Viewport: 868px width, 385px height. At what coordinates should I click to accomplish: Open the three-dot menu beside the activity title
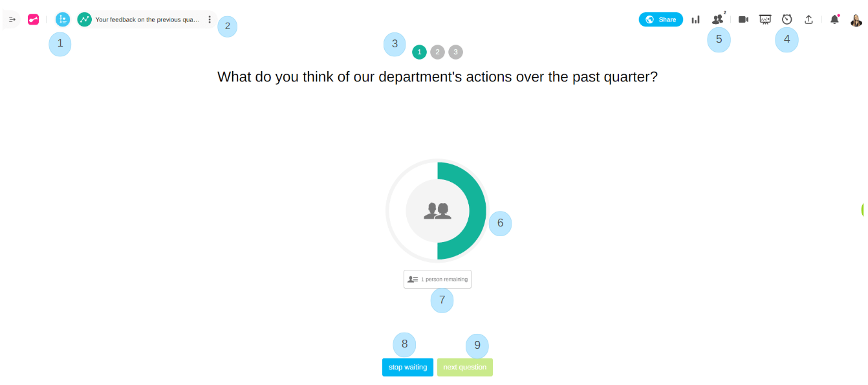pos(210,20)
